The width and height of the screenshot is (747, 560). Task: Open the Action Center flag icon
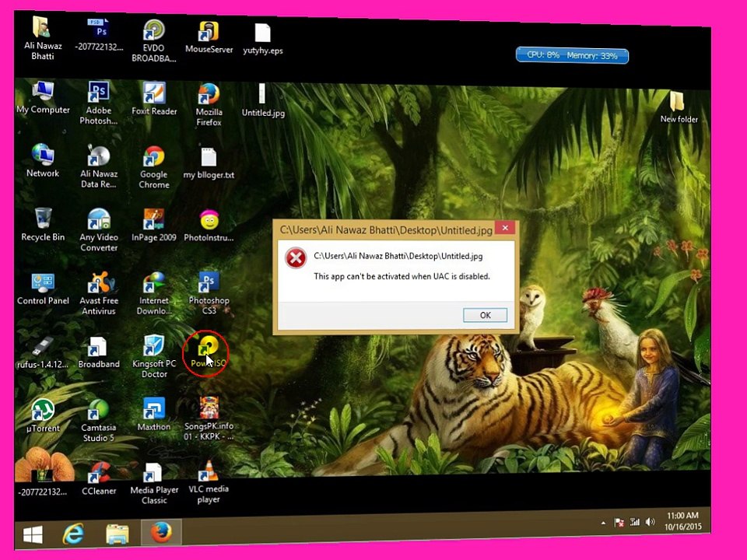tap(619, 523)
